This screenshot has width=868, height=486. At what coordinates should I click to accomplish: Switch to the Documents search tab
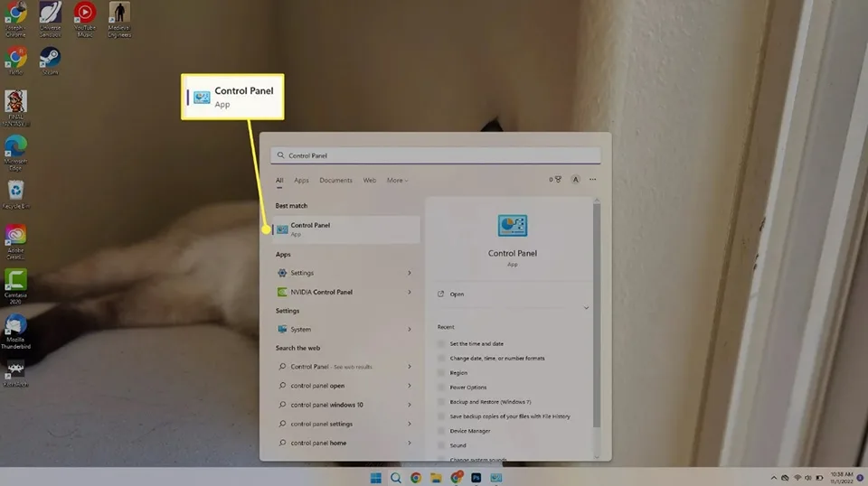pyautogui.click(x=335, y=181)
